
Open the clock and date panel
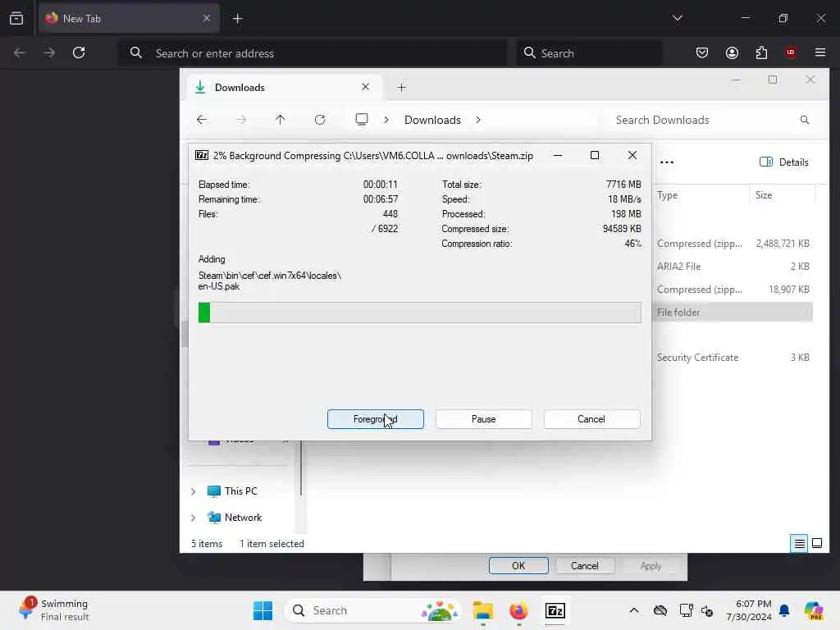(x=748, y=610)
